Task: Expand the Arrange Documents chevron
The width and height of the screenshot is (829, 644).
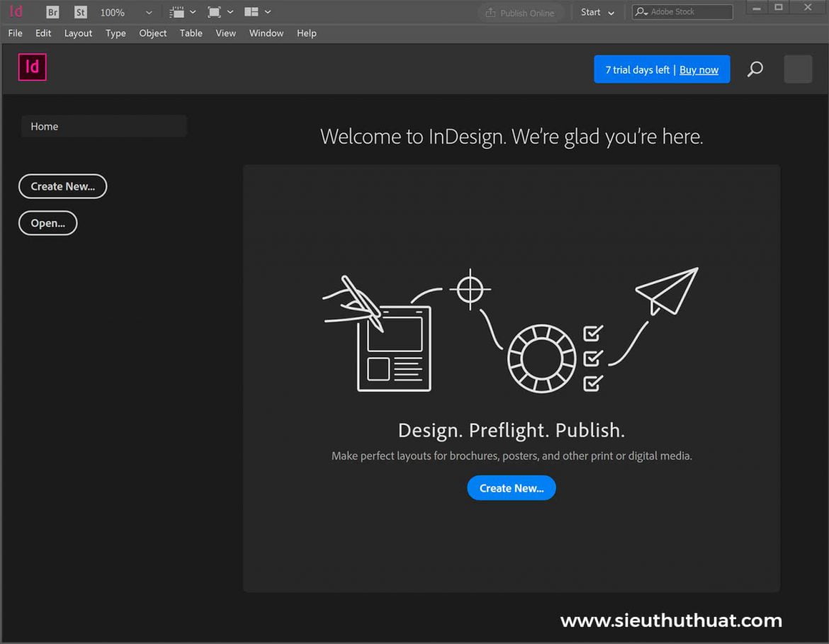Action: (267, 11)
